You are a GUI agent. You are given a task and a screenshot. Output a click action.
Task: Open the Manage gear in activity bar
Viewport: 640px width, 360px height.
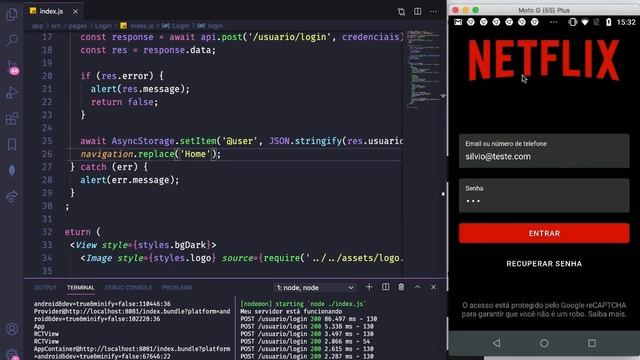[12, 354]
